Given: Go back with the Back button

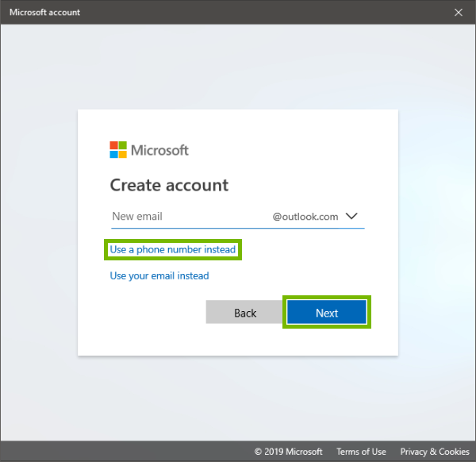Looking at the screenshot, I should 245,312.
